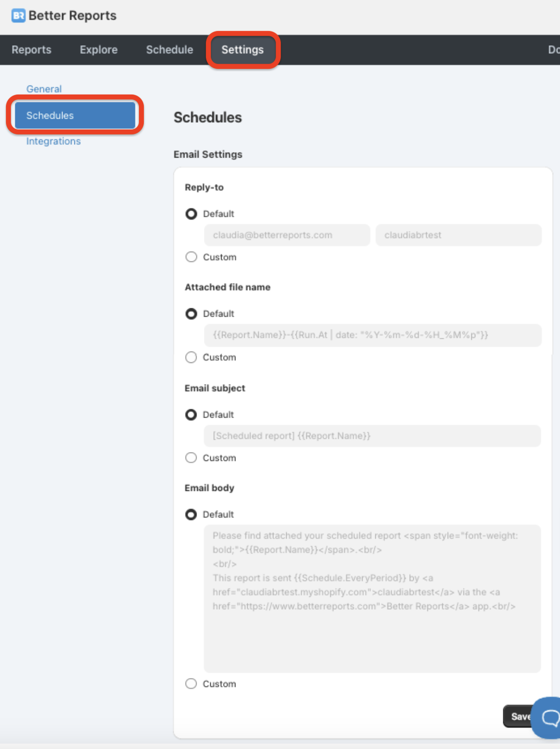Open the chat support bubble icon

pos(549,717)
